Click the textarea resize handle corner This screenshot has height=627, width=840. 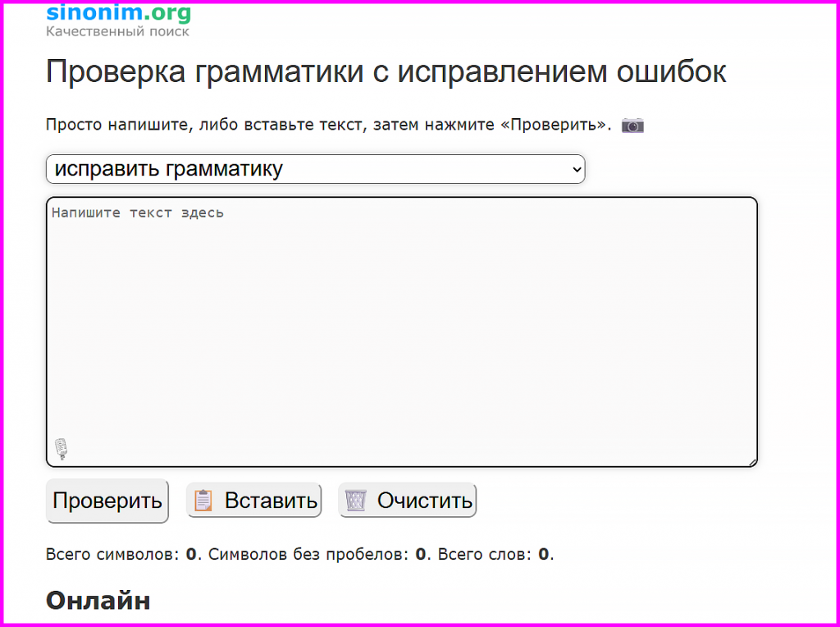[x=753, y=463]
